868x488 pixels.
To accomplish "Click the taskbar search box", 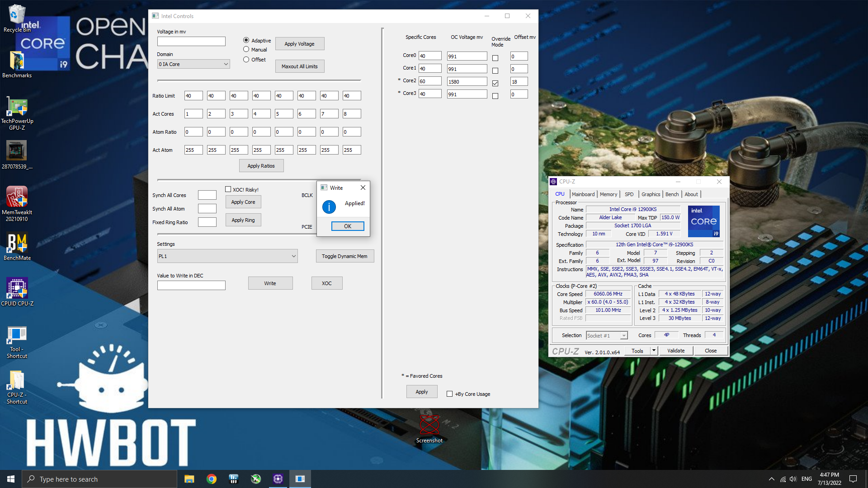I will (99, 479).
